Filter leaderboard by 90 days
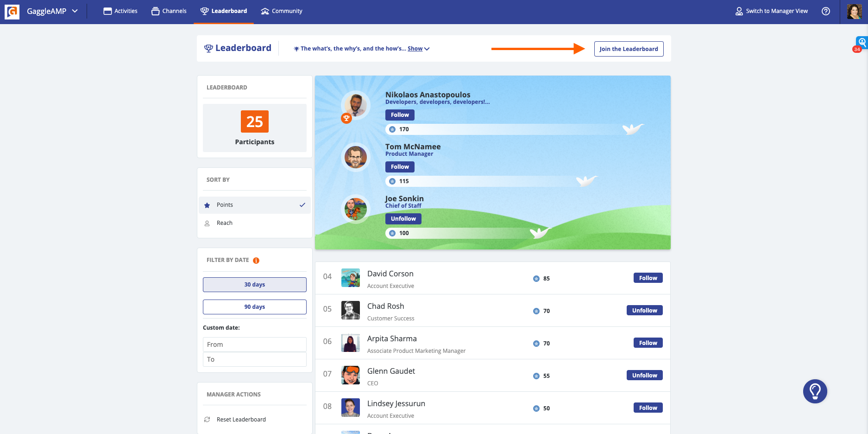868x434 pixels. [x=255, y=307]
